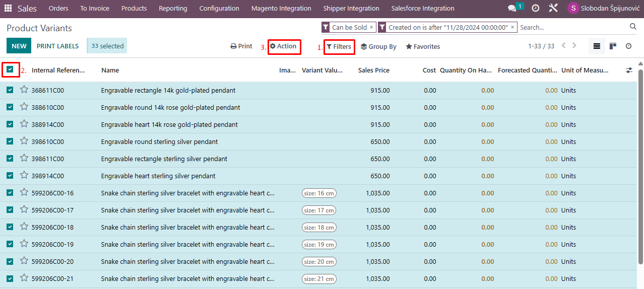Viewport: 644px width, 289px height.
Task: Star the 368611C00 product row
Action: click(x=24, y=90)
